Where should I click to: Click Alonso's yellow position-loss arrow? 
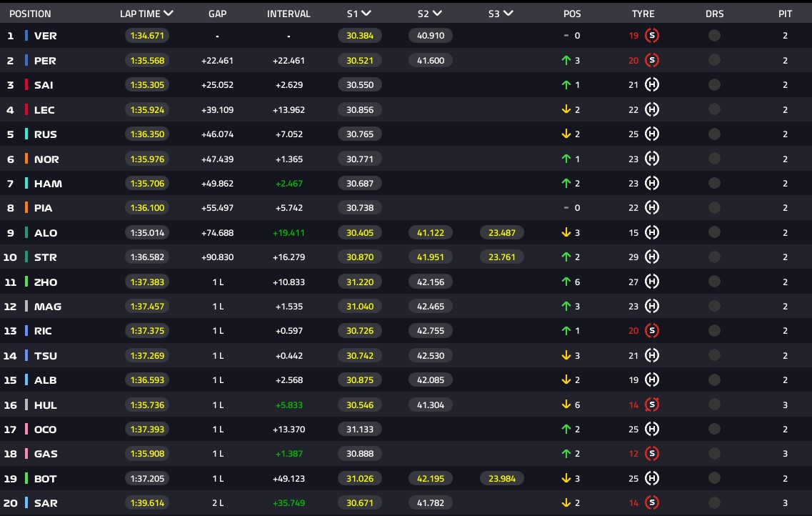566,232
